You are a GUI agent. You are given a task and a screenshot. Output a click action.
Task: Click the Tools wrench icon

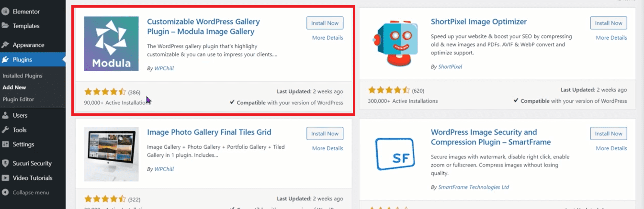(x=5, y=130)
